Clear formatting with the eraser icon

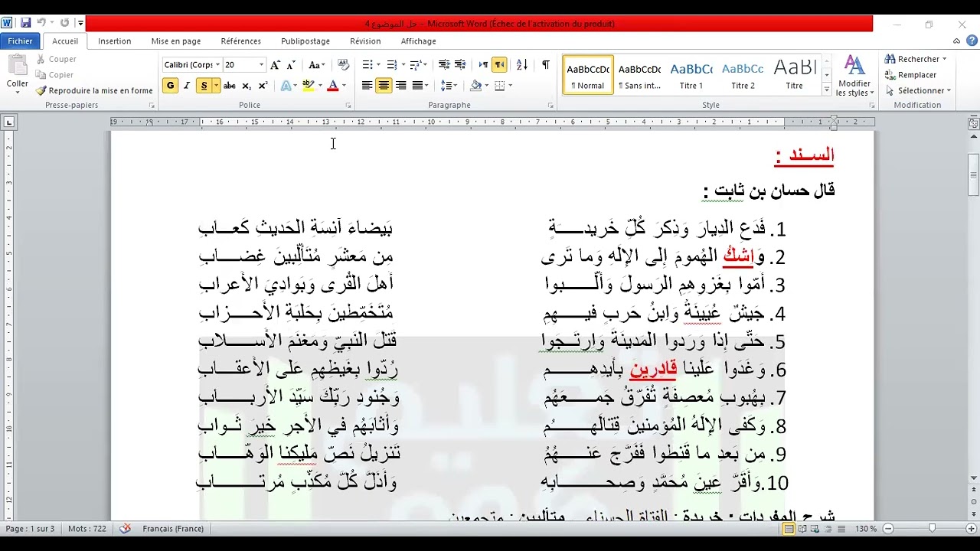344,65
